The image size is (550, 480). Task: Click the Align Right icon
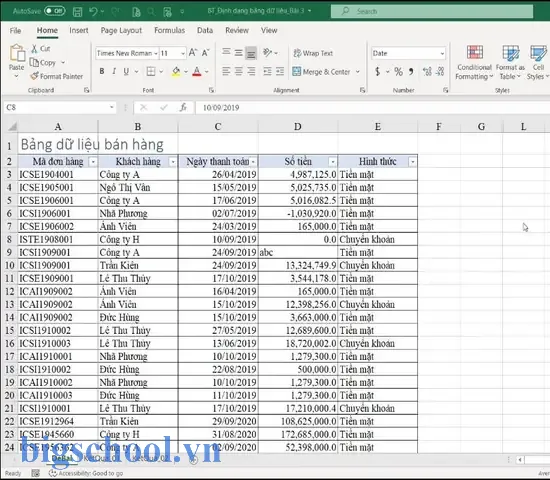click(251, 72)
